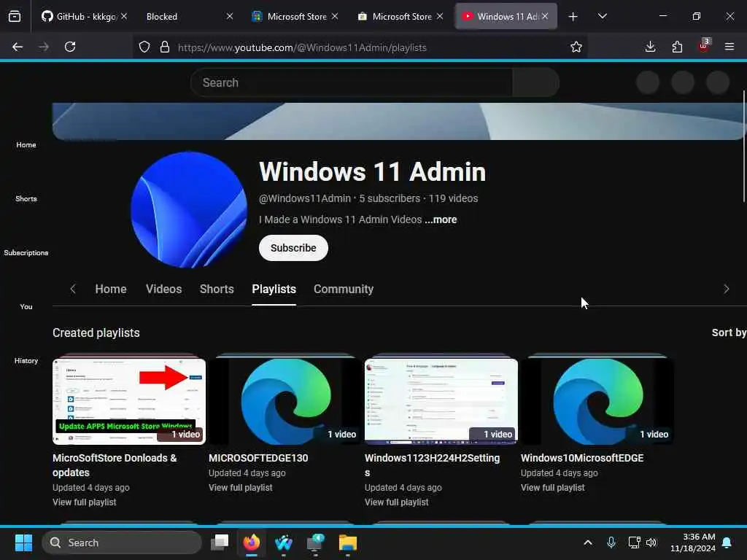View full playlist for MicroSoftStore Donloads
Image resolution: width=747 pixels, height=560 pixels.
coord(85,502)
